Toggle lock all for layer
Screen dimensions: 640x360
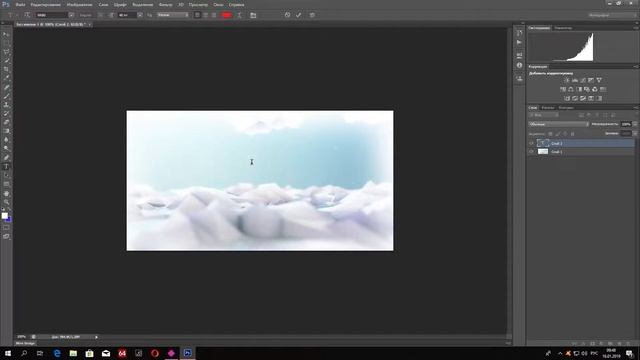(572, 134)
